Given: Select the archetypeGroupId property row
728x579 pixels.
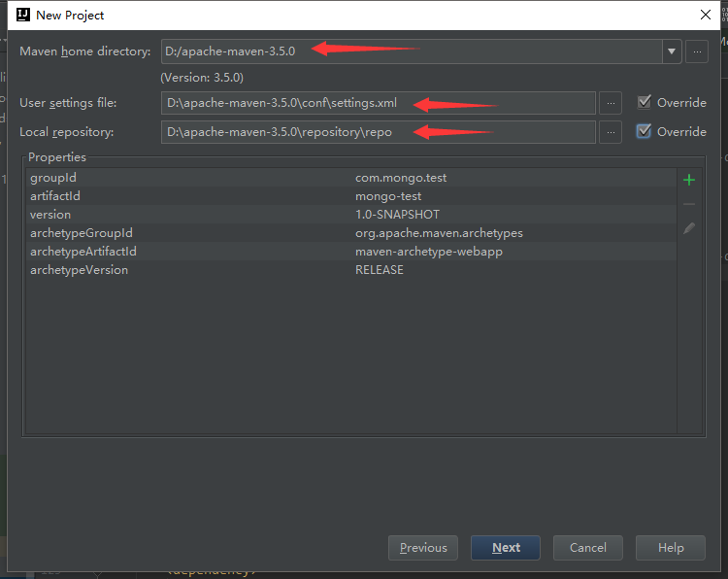Looking at the screenshot, I should pos(351,233).
